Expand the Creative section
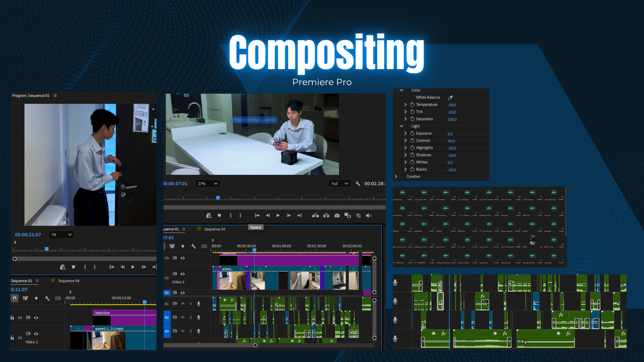Viewport: 644px width, 362px height. pyautogui.click(x=396, y=176)
